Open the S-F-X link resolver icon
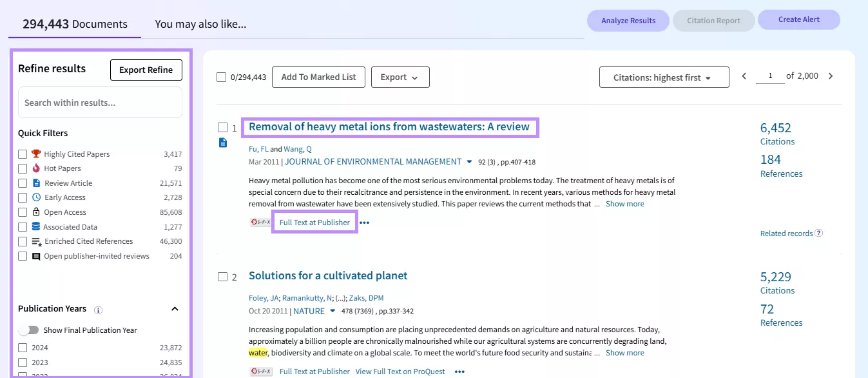 click(260, 221)
